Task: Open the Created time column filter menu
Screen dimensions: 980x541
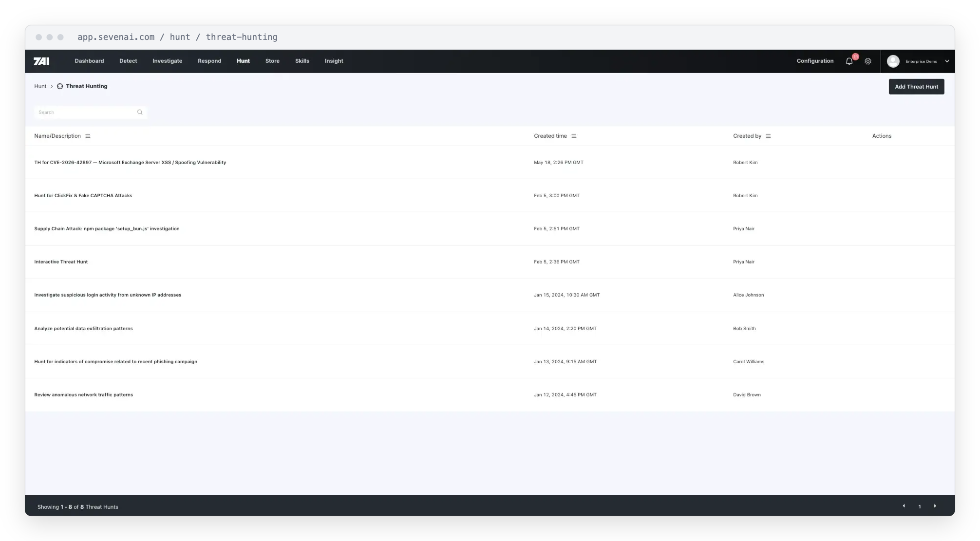Action: 574,136
